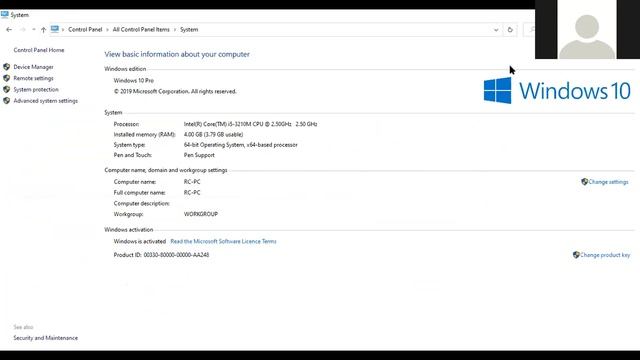Click shield icon beside System protection
The image size is (640, 360).
pyautogui.click(x=7, y=89)
